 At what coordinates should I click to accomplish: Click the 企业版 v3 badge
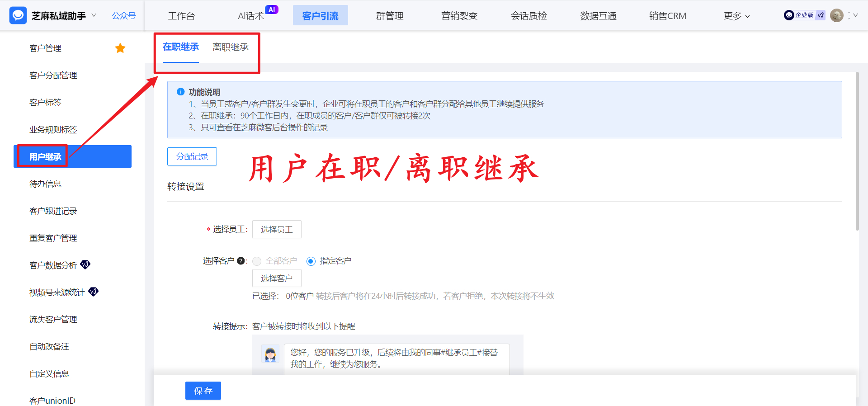[x=804, y=15]
